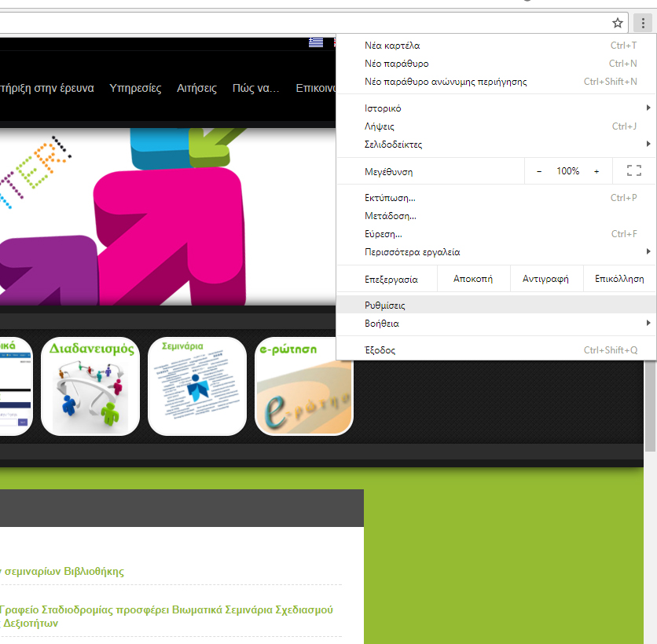Click the Επικόλληση button
Screen dimensions: 657x644
pos(619,279)
